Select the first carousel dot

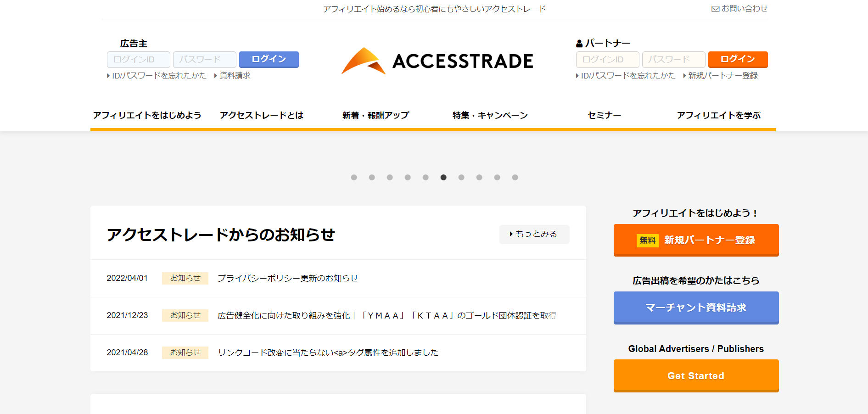354,178
